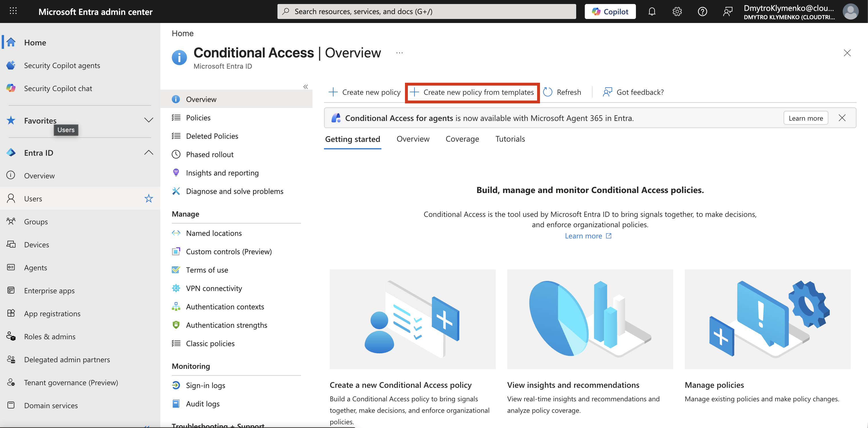This screenshot has height=428, width=868.
Task: Go to Home in the left navigation
Action: tap(35, 43)
